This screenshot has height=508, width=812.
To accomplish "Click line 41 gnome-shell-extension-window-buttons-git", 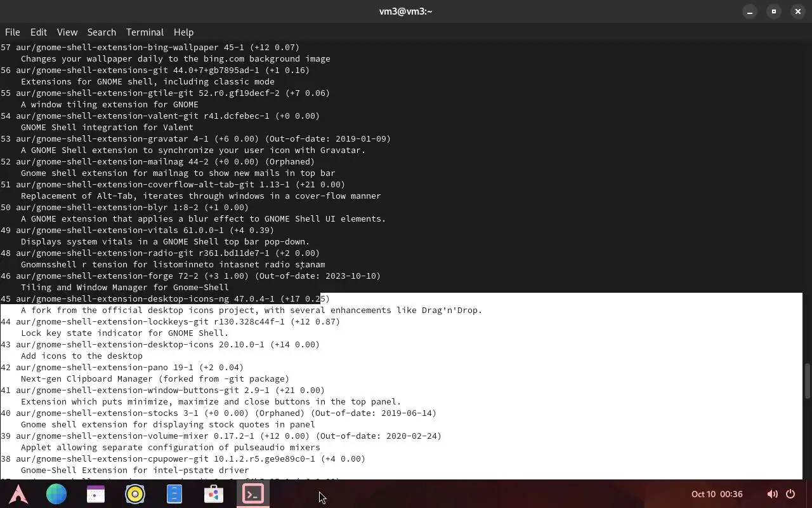I will tap(162, 391).
